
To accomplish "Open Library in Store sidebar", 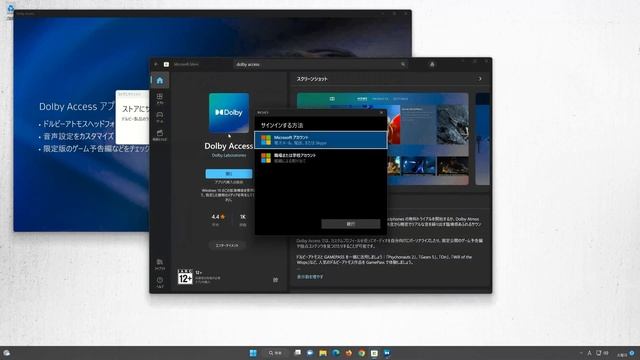I will tap(160, 264).
